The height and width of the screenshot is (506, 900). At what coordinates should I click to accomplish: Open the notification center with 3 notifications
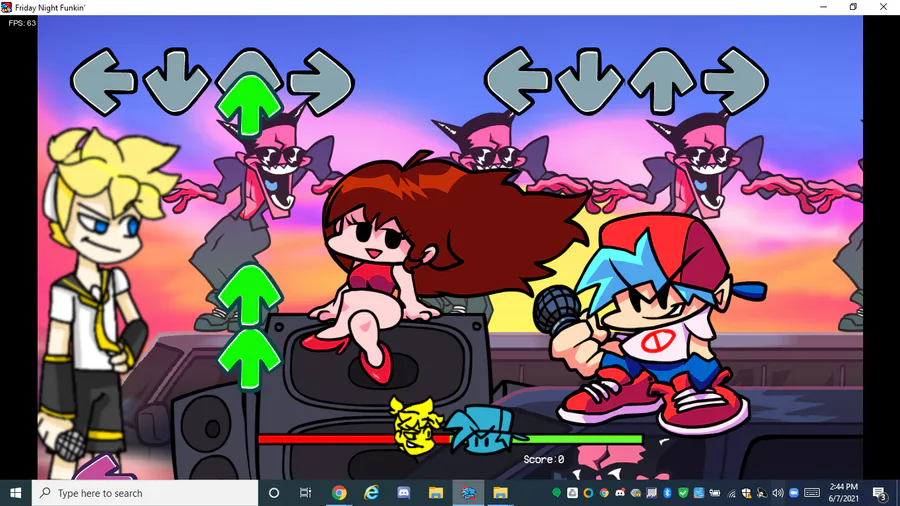click(879, 493)
